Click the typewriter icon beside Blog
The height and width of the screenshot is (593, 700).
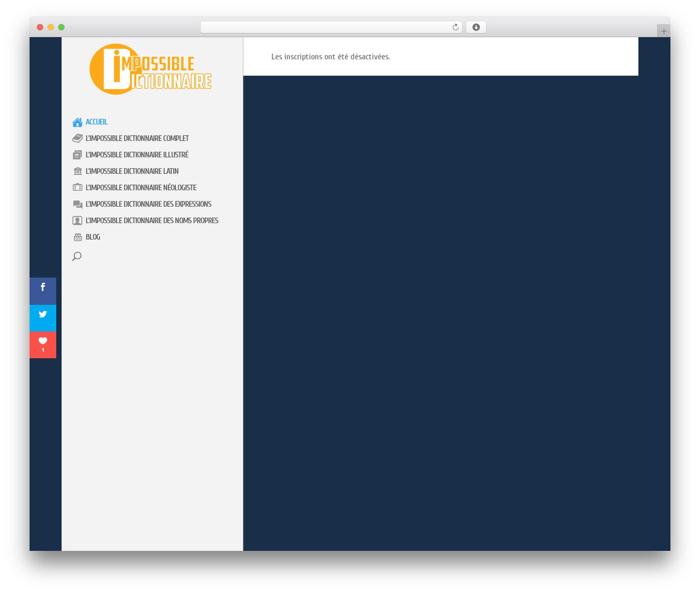[78, 237]
